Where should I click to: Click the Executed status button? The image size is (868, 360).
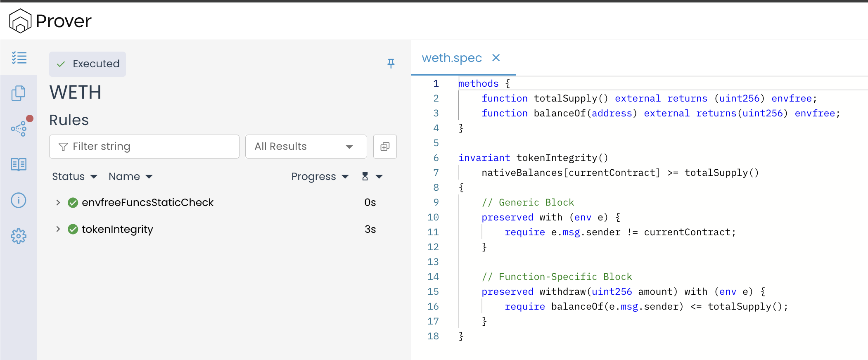pos(88,64)
